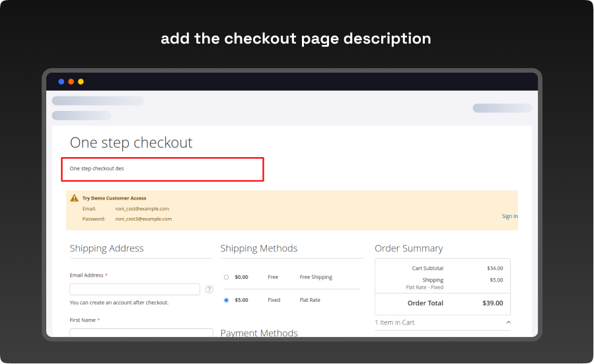594x364 pixels.
Task: Collapse the 1 Item in Cart section
Action: (508, 322)
